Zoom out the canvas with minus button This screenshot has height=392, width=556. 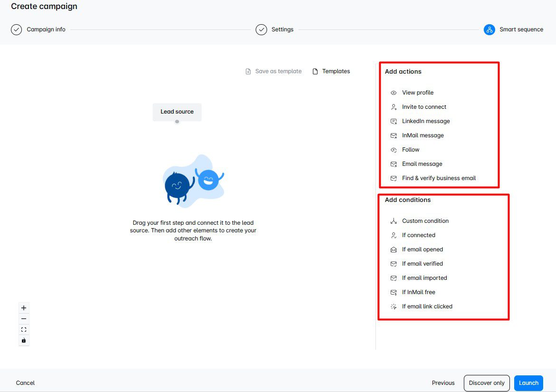pos(24,319)
